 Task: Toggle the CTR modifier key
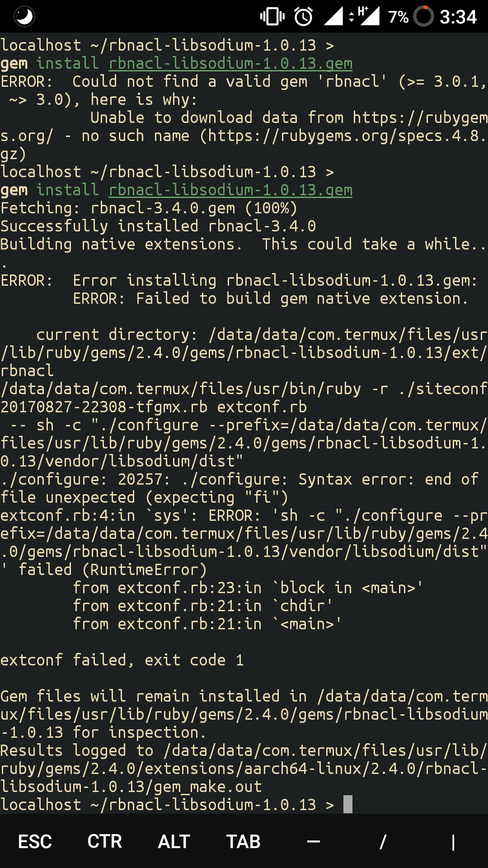[105, 841]
